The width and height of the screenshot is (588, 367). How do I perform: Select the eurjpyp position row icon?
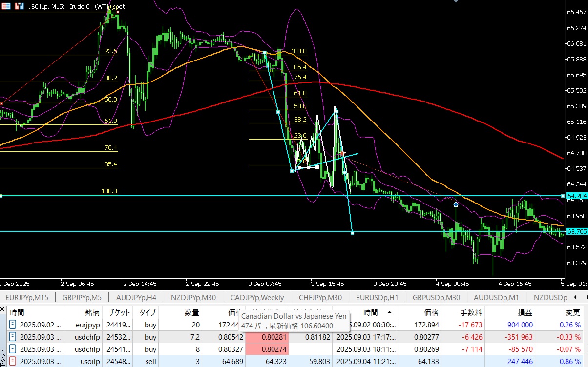click(13, 324)
